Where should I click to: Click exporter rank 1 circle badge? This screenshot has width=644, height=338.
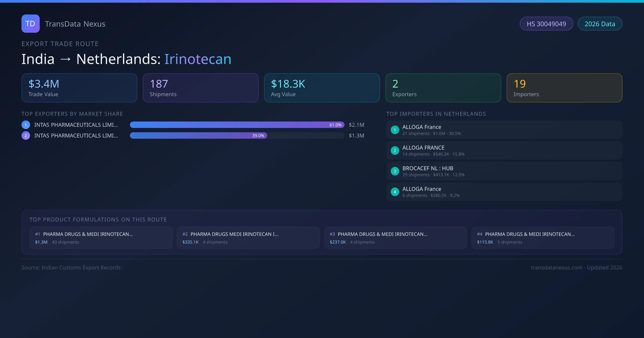pos(26,125)
